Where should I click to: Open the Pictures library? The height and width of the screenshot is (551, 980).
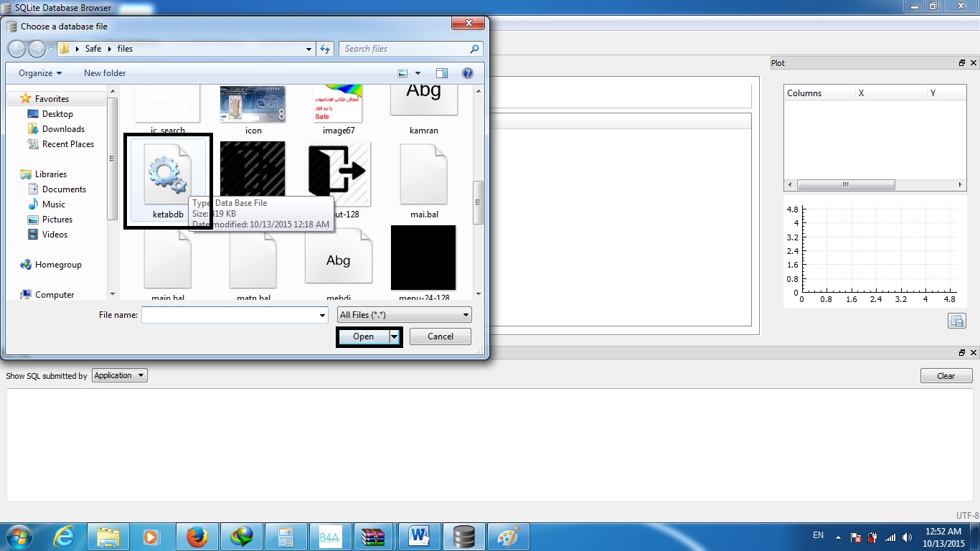coord(57,220)
